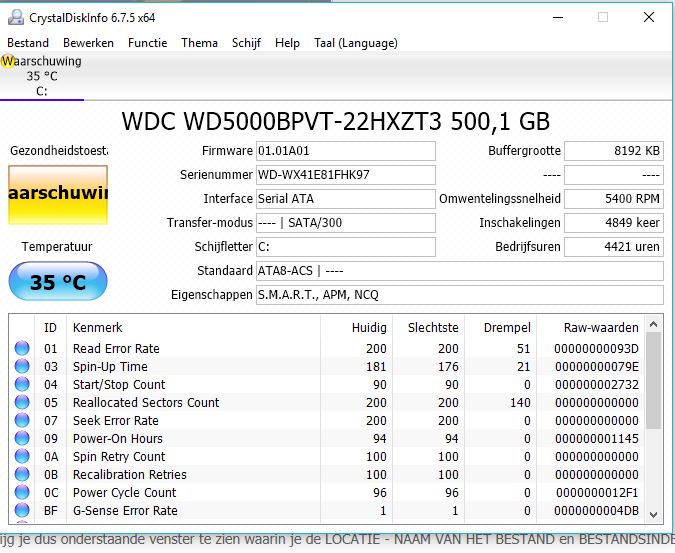Select the Read Error Rate attribute row
Viewport: 675px width, 553px height.
(x=327, y=348)
